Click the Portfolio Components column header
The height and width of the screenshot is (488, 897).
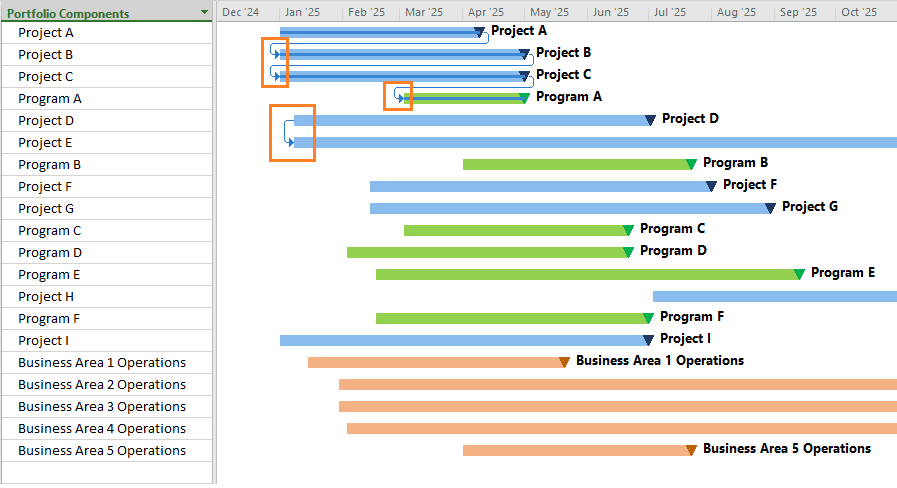[x=107, y=13]
